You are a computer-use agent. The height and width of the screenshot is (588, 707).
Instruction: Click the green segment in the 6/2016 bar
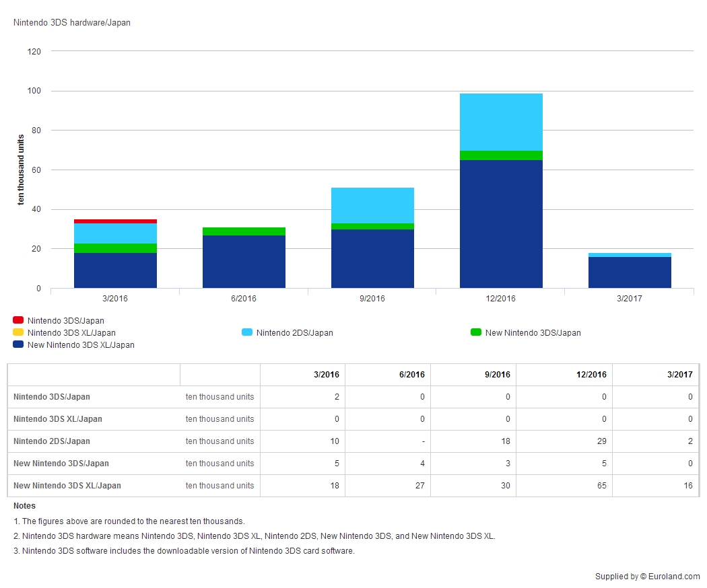tap(244, 231)
